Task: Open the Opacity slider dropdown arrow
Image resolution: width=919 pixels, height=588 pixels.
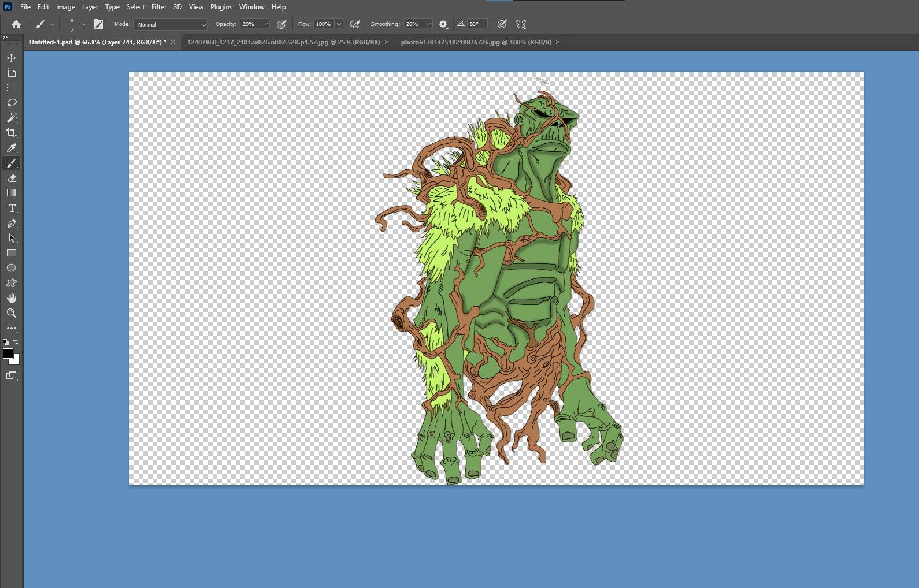Action: pyautogui.click(x=265, y=24)
